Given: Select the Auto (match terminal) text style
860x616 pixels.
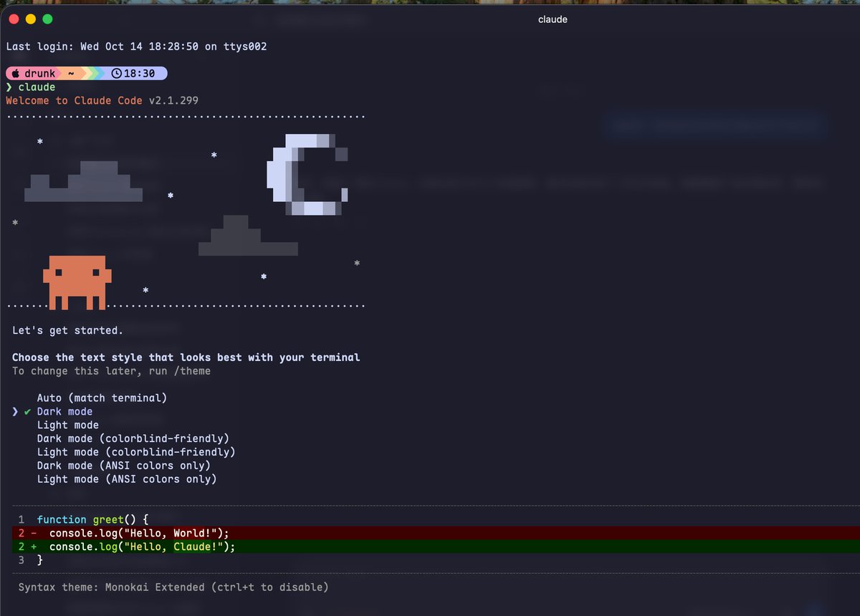Looking at the screenshot, I should click(102, 398).
